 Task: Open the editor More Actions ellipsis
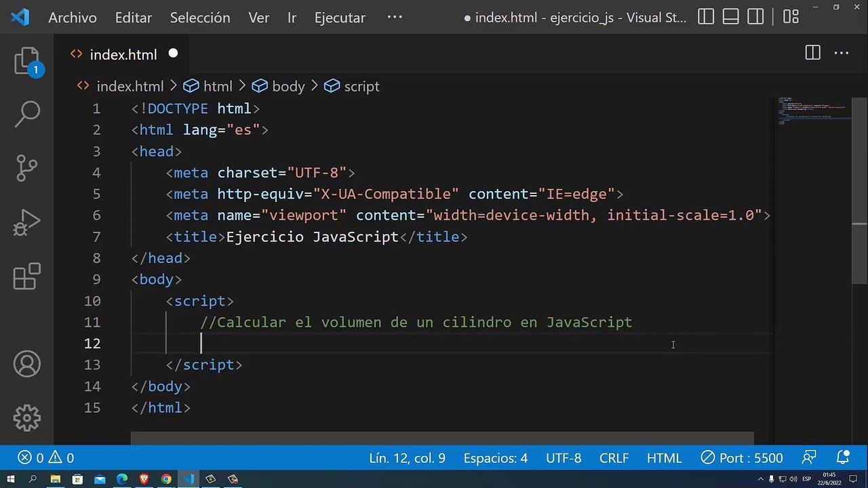point(842,53)
